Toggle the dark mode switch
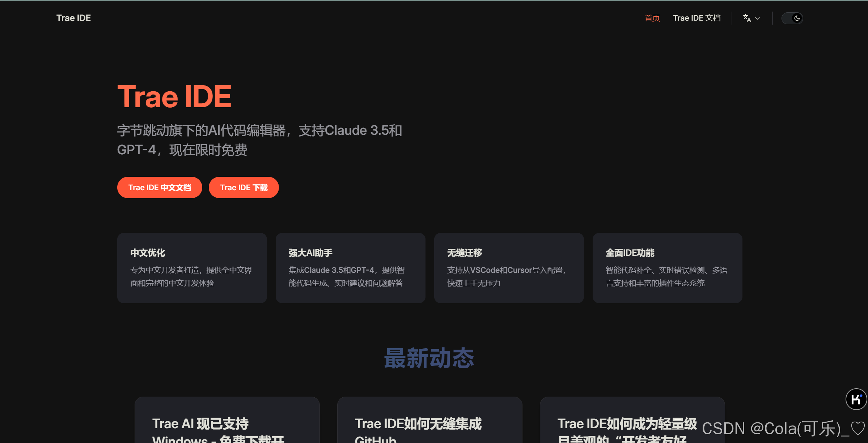868x443 pixels. (x=792, y=18)
